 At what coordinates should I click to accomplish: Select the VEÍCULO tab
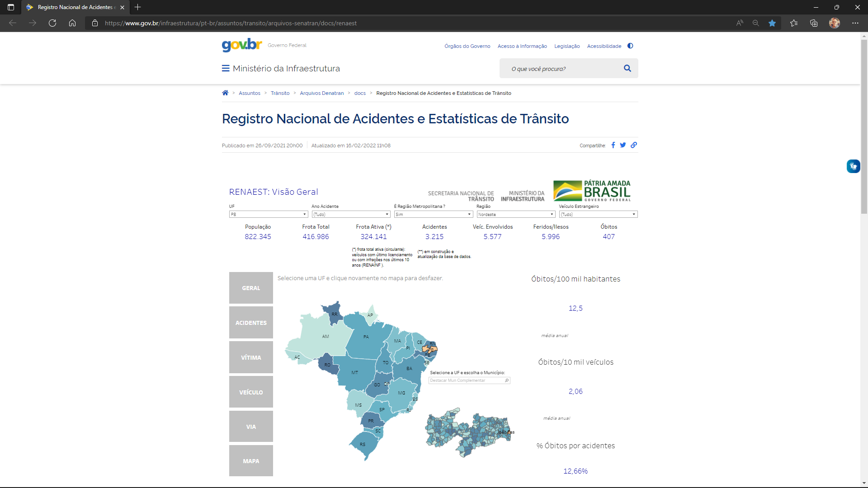[x=251, y=392]
